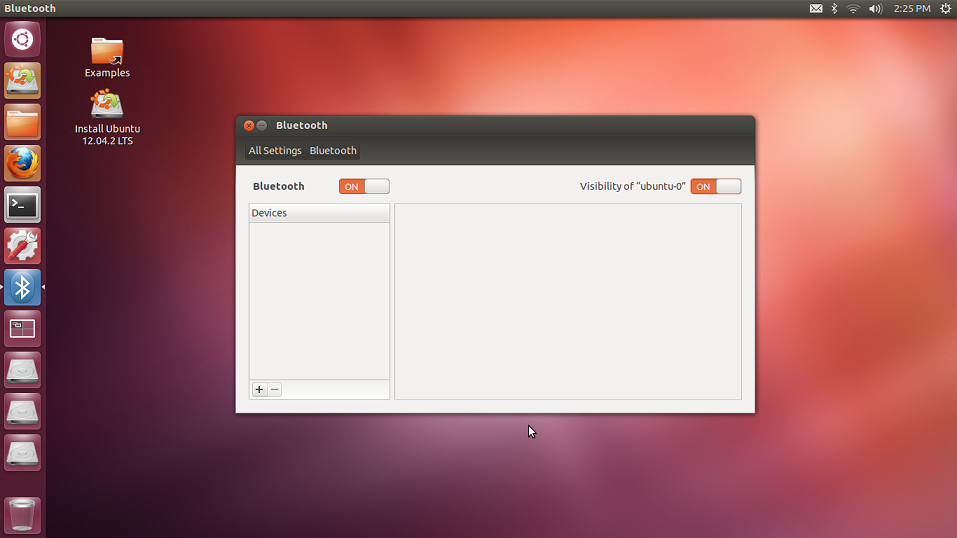
Task: Go back to All Settings
Action: [x=275, y=151]
